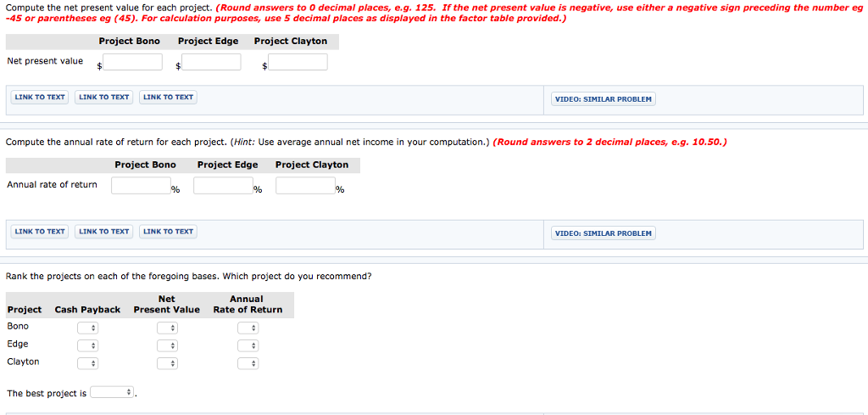Click the Project Edge net present value field

click(211, 62)
